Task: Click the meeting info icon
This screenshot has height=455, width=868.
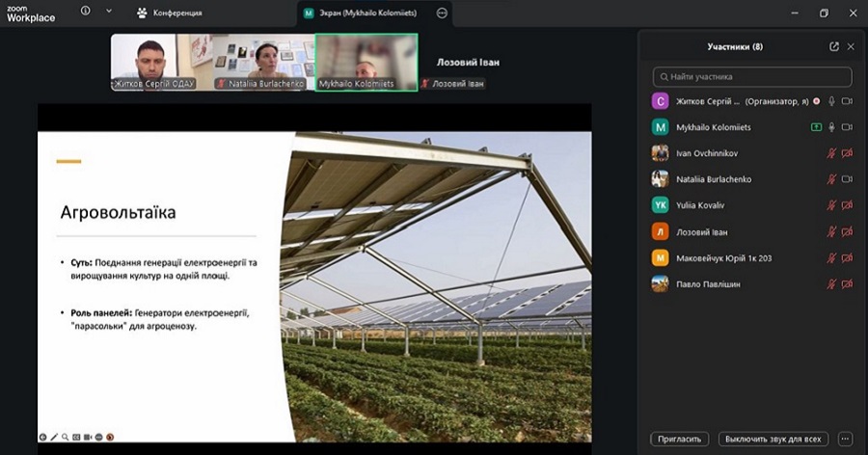Action: pyautogui.click(x=86, y=13)
